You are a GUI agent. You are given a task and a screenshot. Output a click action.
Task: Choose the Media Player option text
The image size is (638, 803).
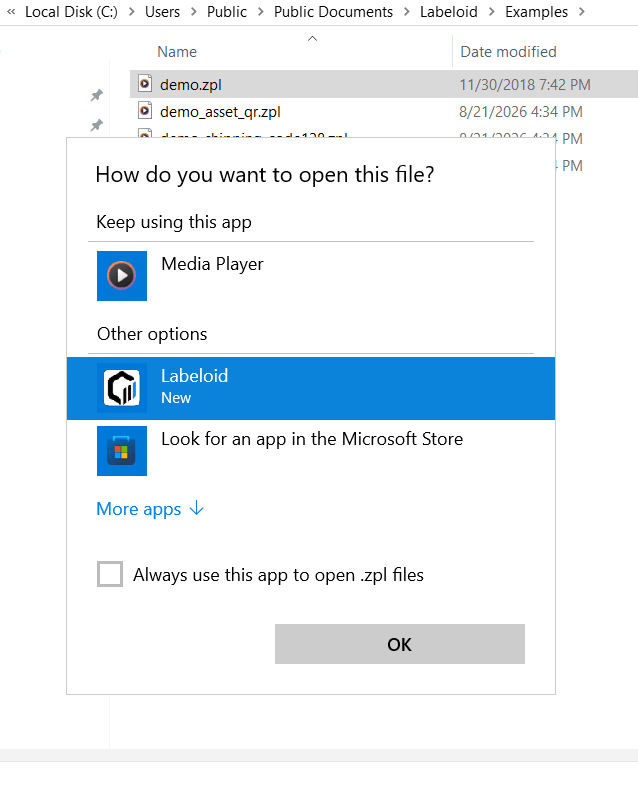[x=212, y=264]
